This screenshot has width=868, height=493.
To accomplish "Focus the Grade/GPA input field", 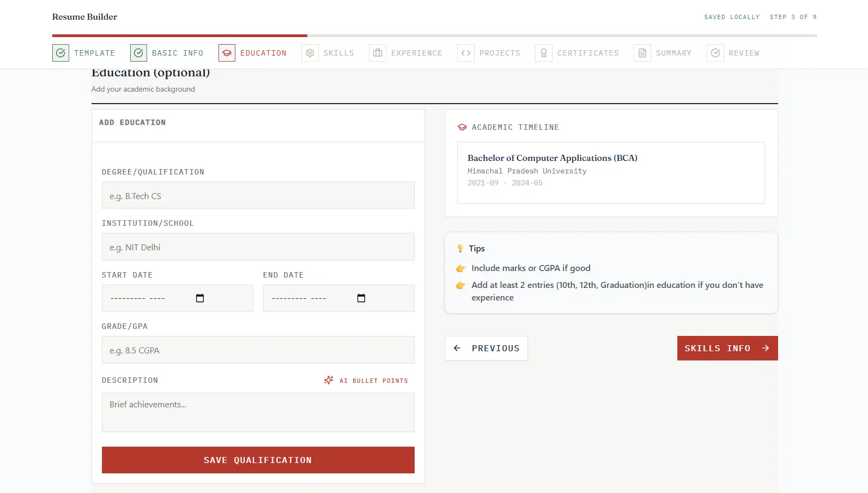I will [x=258, y=350].
